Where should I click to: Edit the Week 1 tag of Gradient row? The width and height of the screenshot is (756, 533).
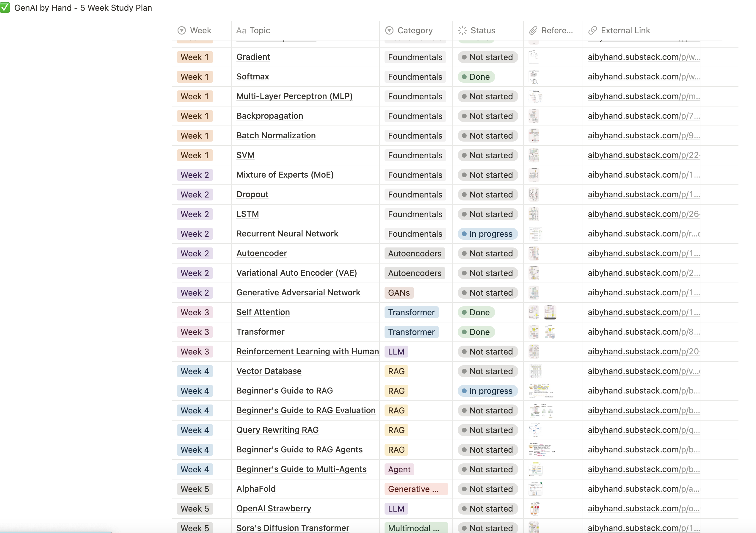(x=195, y=57)
